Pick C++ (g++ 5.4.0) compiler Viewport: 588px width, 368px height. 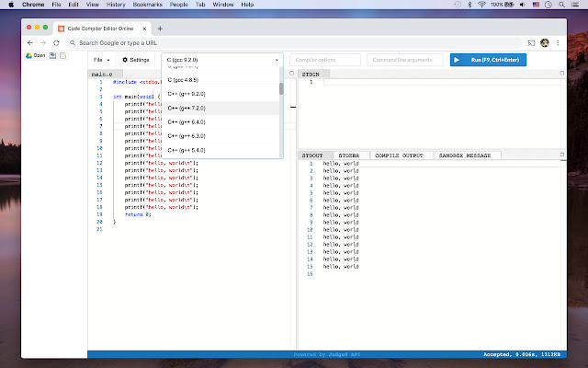click(x=187, y=149)
